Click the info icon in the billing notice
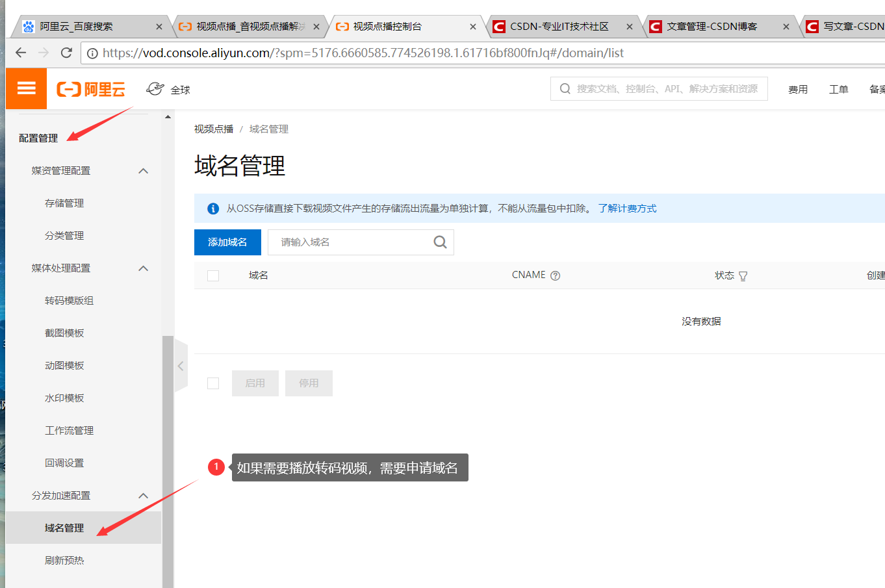885x588 pixels. [213, 209]
